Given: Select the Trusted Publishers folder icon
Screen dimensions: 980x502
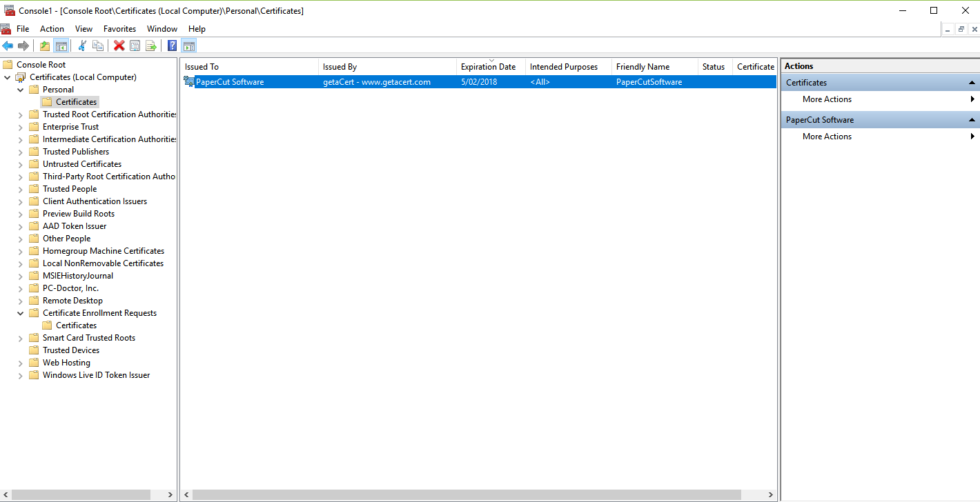Looking at the screenshot, I should [35, 152].
